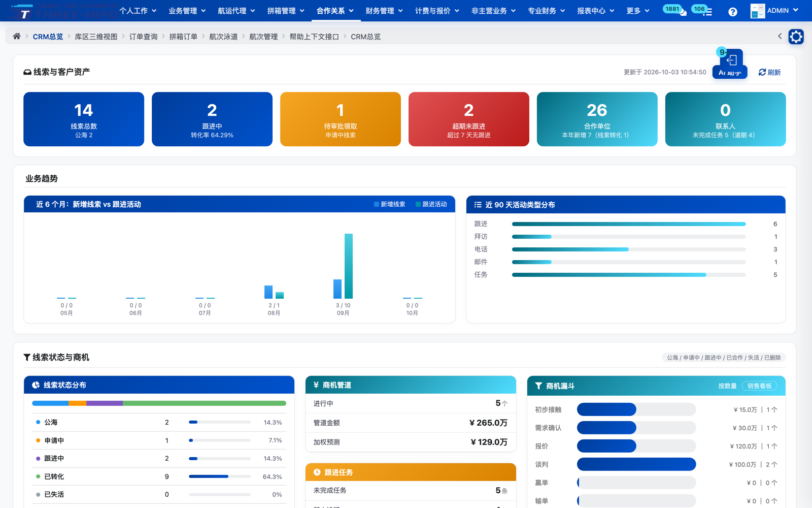Open the 航次管理 tab

point(263,37)
